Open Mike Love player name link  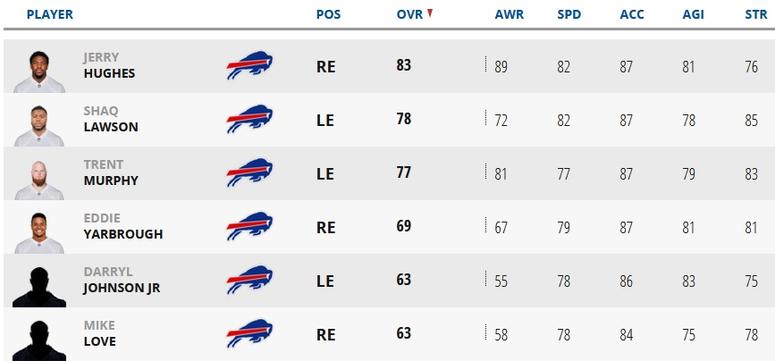(x=100, y=334)
